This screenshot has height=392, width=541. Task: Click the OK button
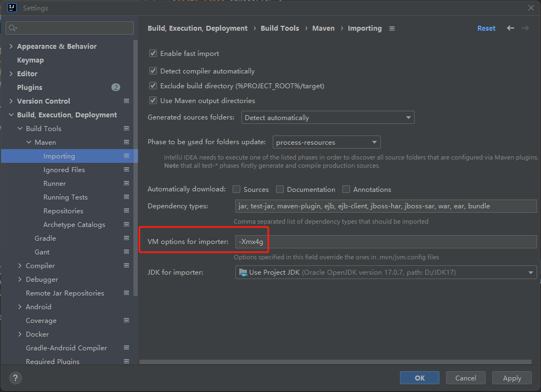click(419, 378)
